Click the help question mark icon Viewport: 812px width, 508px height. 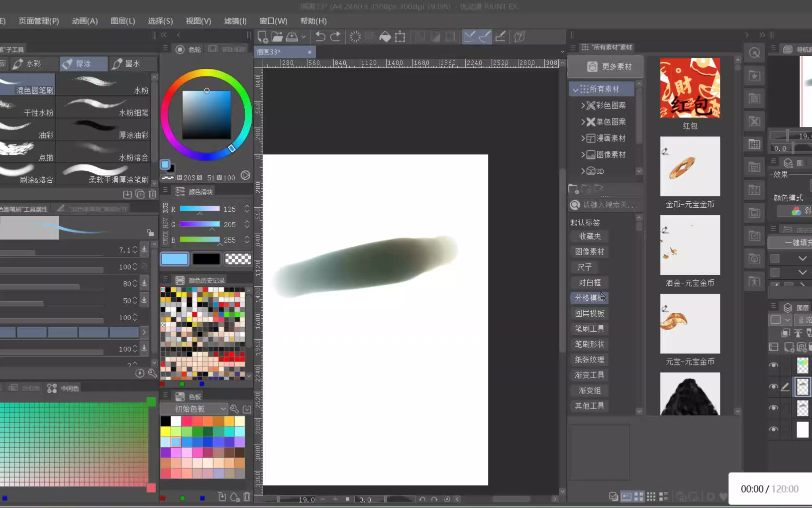(519, 37)
